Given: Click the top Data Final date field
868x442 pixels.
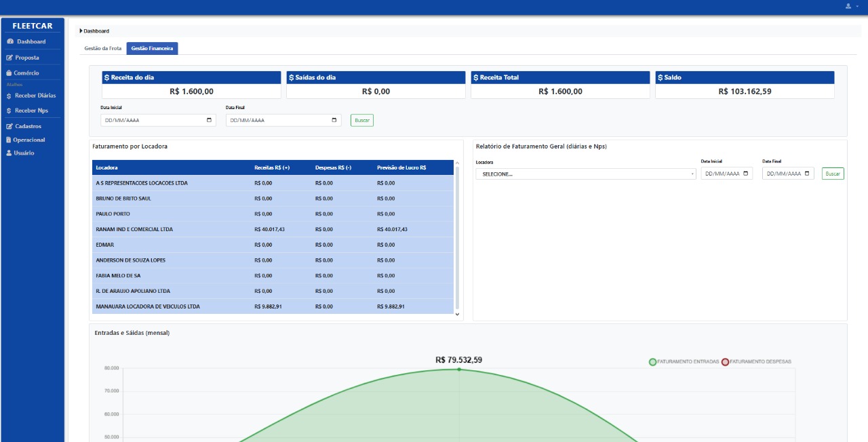Looking at the screenshot, I should [283, 120].
